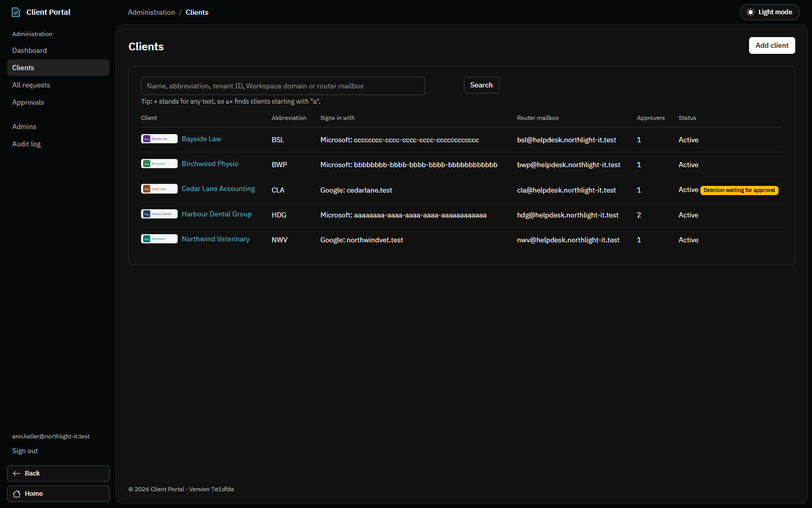Screen dimensions: 812x508
Task: Click 'ann.keller@northlight-it.test' account email
Action: coord(51,436)
